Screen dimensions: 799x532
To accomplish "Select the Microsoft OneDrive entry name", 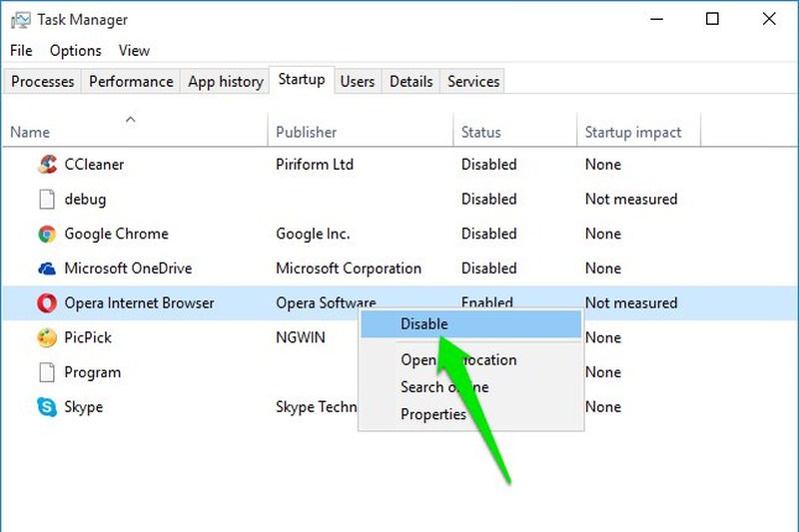I will [x=128, y=268].
